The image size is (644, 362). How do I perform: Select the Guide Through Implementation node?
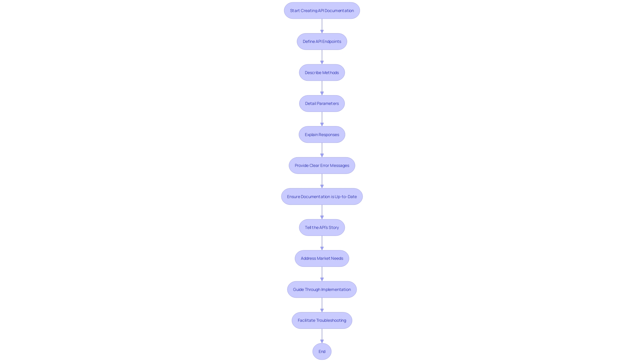click(322, 289)
